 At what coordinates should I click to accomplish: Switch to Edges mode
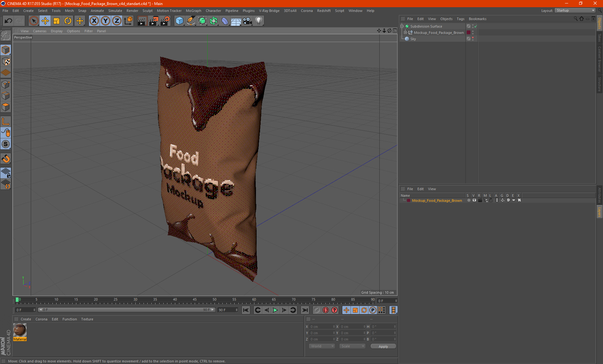pos(6,96)
